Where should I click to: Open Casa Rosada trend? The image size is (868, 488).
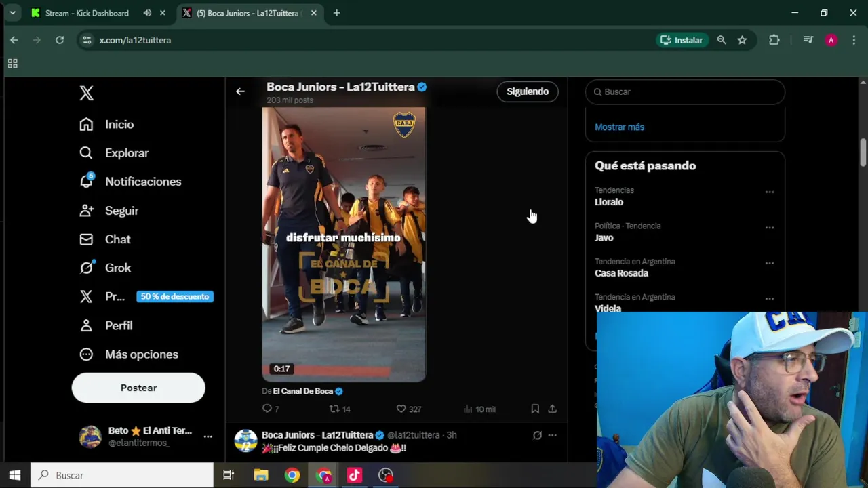point(621,273)
